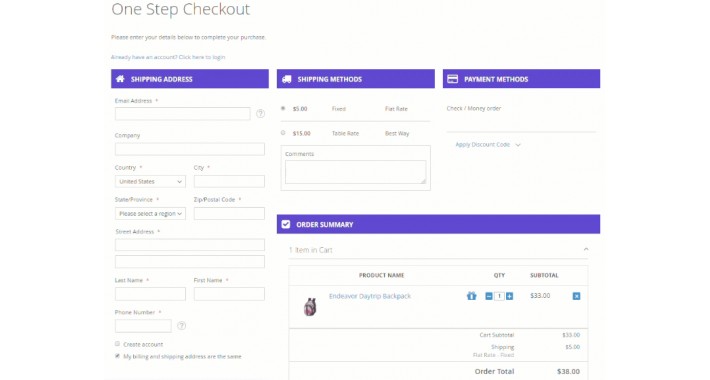Screen dimensions: 710x380
Task: Click the first Street Address line field
Action: 190,245
